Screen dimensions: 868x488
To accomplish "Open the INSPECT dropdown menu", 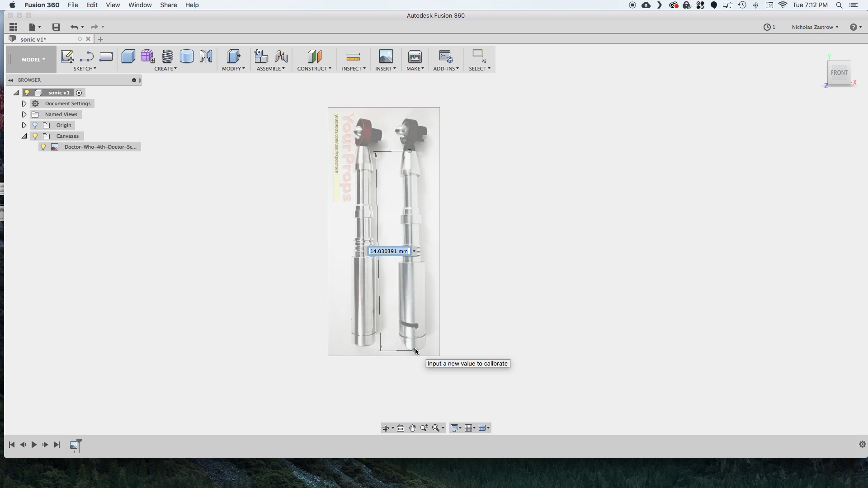I will 354,69.
